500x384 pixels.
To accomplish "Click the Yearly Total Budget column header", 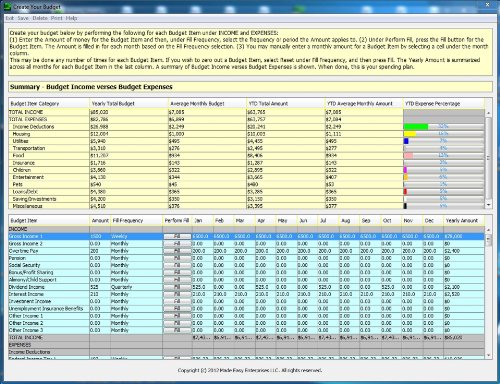I will tap(129, 104).
